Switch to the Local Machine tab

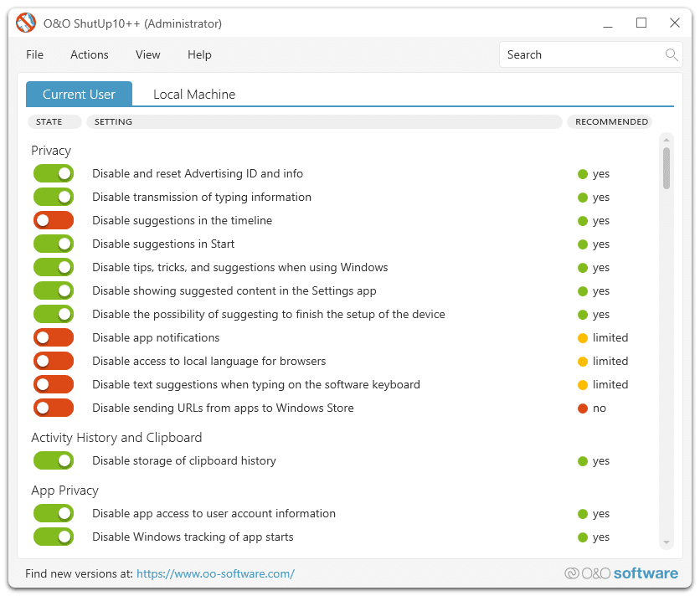click(x=193, y=95)
